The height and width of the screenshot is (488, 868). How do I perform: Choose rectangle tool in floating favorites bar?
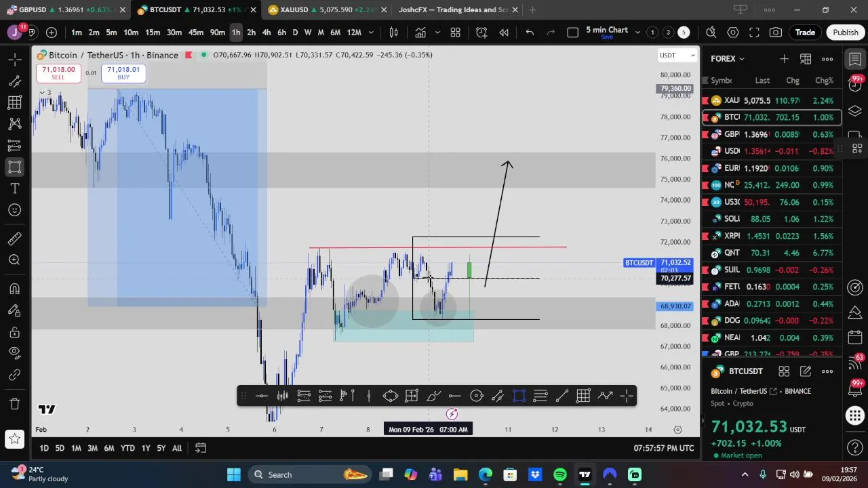point(519,396)
